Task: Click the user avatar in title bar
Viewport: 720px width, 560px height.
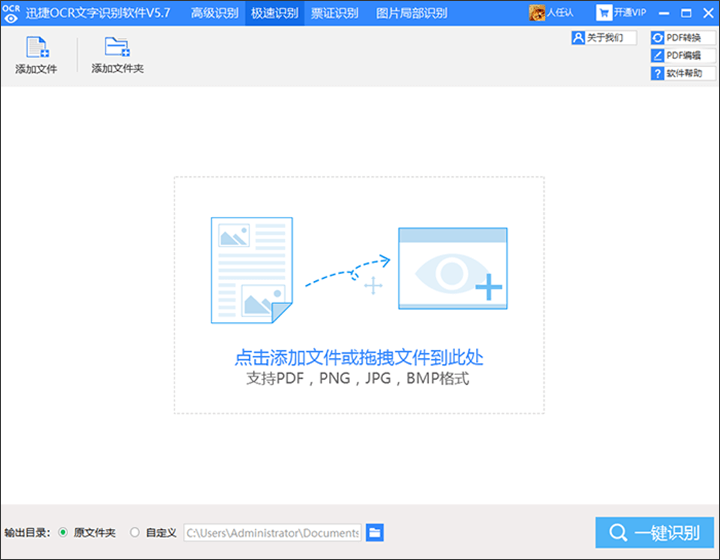Action: click(x=536, y=12)
